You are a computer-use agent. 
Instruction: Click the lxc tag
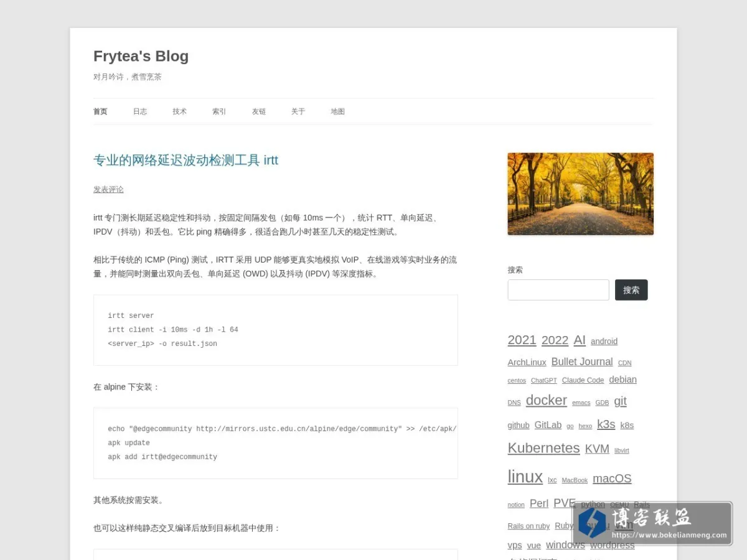tap(552, 480)
